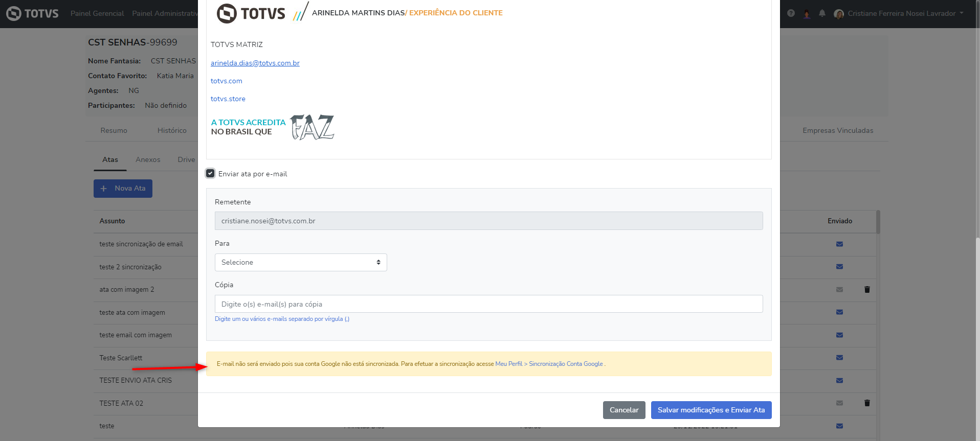
Task: Select the Atas sub-tab
Action: [110, 159]
